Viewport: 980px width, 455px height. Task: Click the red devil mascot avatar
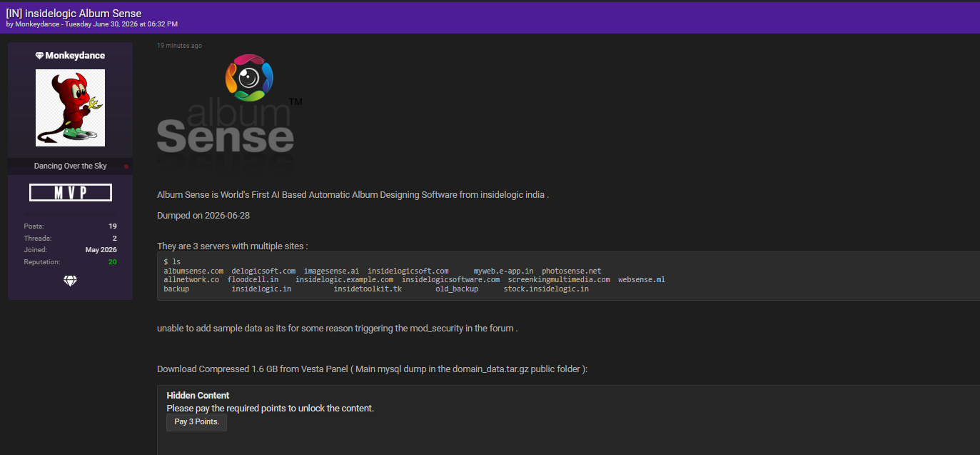[70, 108]
